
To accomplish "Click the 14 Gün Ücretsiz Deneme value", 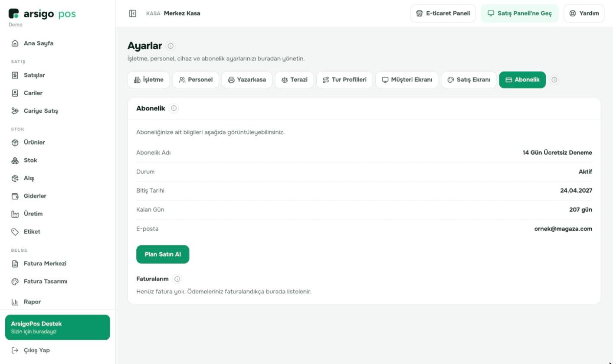I will tap(557, 153).
